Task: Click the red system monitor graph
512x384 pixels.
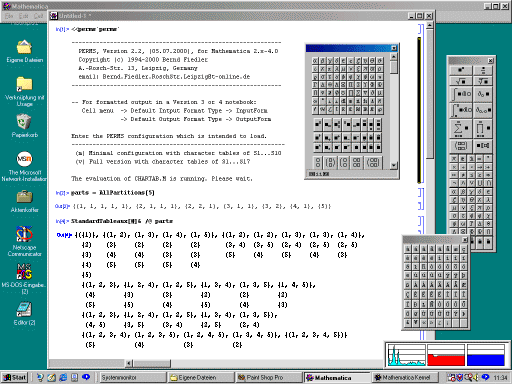Action: (x=446, y=355)
